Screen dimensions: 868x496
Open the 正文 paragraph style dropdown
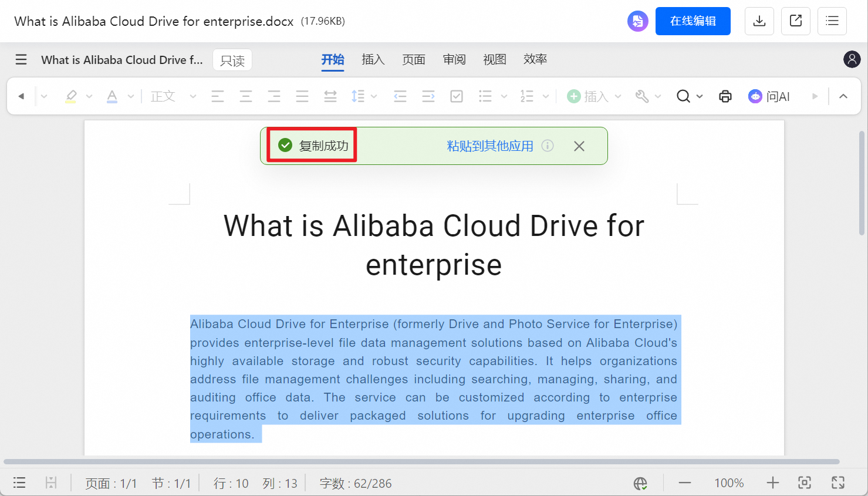tap(173, 96)
